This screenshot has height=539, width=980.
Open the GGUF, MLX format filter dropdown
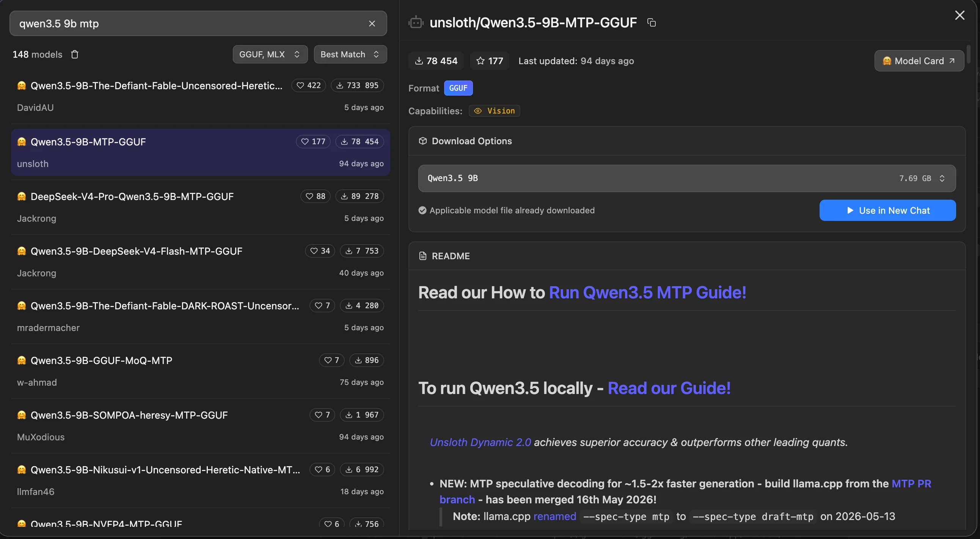pyautogui.click(x=270, y=54)
